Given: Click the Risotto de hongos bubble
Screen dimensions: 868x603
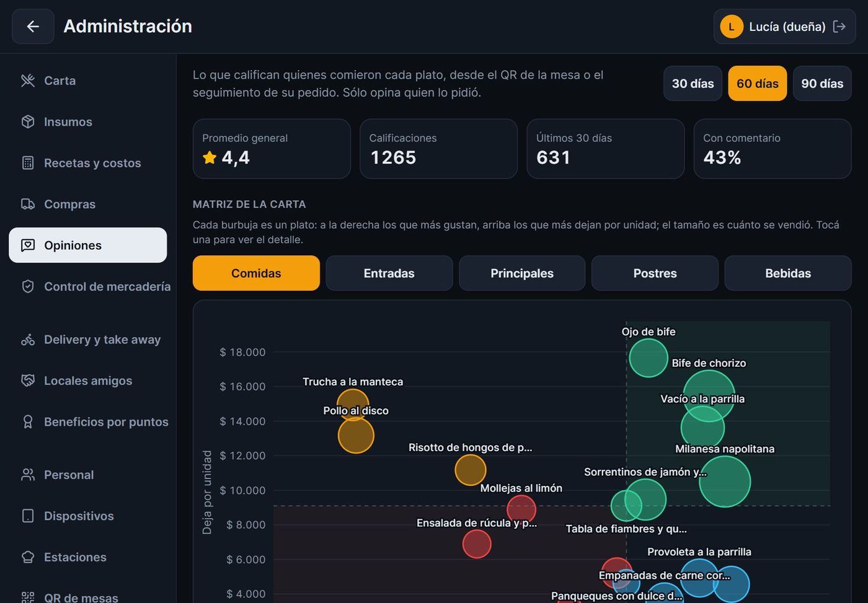Looking at the screenshot, I should (x=471, y=470).
